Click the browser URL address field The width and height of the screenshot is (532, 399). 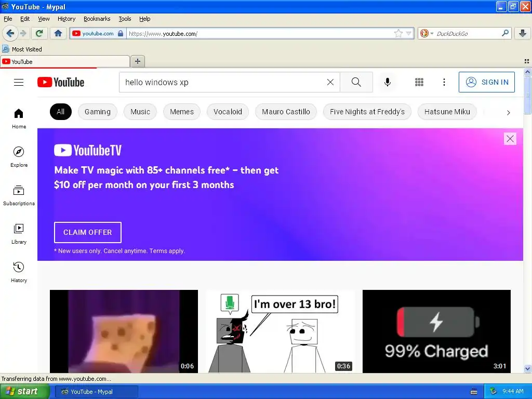click(260, 34)
